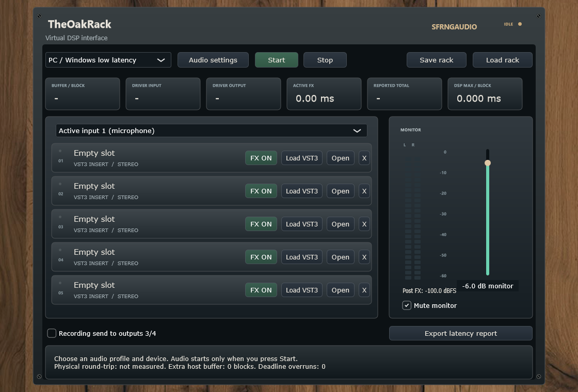The image size is (578, 392).
Task: Click the IDLE status indicator dot
Action: click(x=520, y=24)
